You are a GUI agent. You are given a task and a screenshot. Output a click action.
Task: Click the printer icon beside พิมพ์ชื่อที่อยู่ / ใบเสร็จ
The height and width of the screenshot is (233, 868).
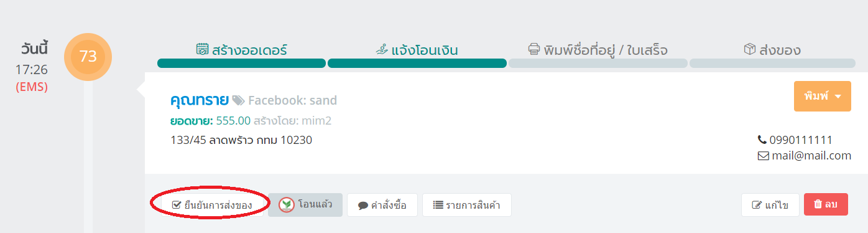(533, 49)
